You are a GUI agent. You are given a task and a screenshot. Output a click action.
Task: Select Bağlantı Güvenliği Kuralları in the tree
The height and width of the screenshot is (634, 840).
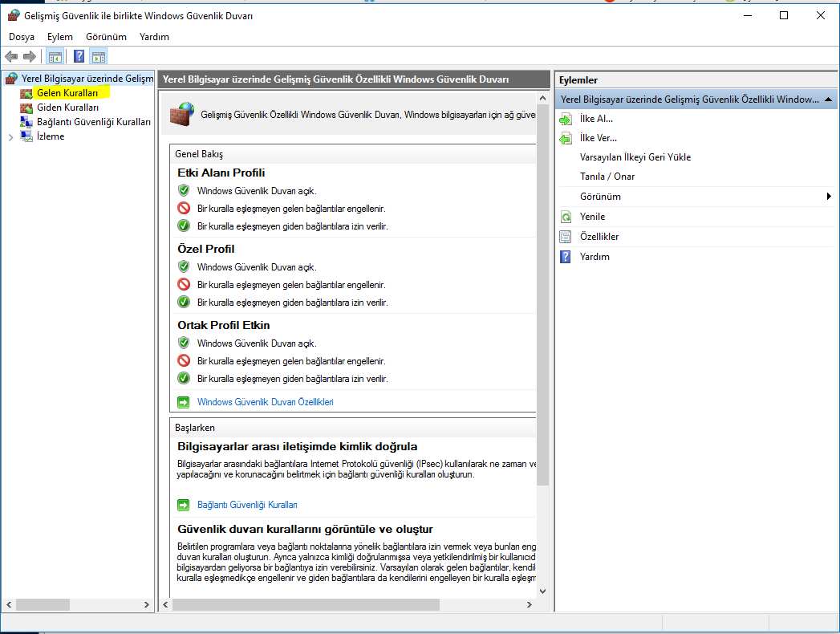click(x=94, y=122)
